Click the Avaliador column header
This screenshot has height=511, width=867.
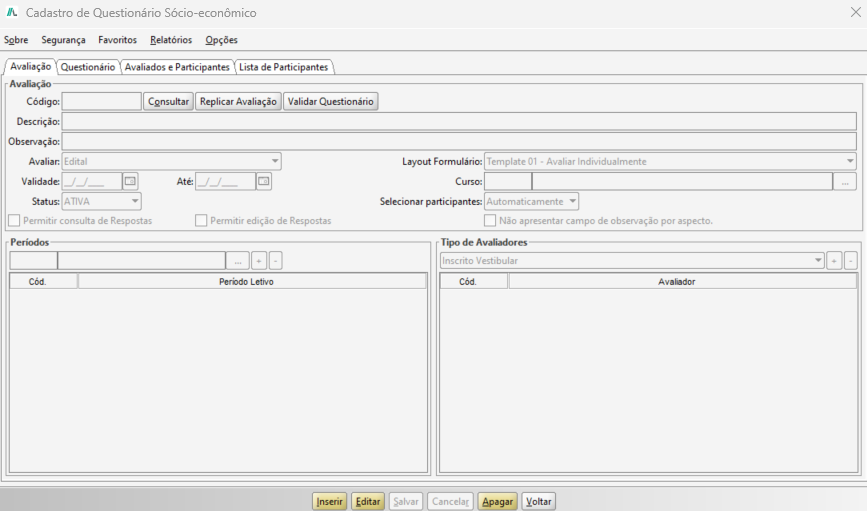pyautogui.click(x=683, y=281)
